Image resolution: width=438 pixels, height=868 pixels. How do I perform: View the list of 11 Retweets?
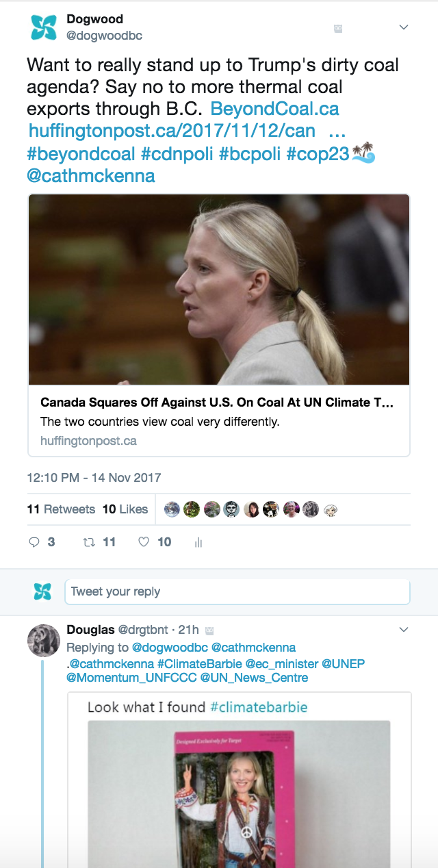(61, 509)
